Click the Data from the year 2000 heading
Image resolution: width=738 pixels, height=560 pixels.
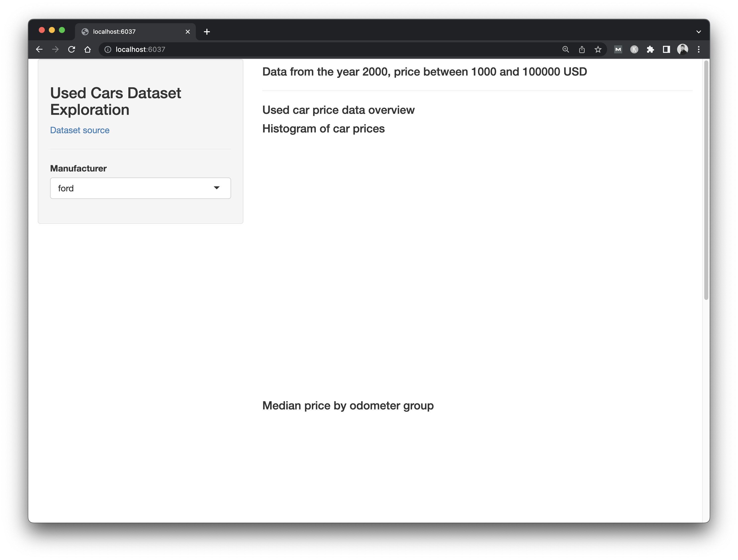coord(424,72)
